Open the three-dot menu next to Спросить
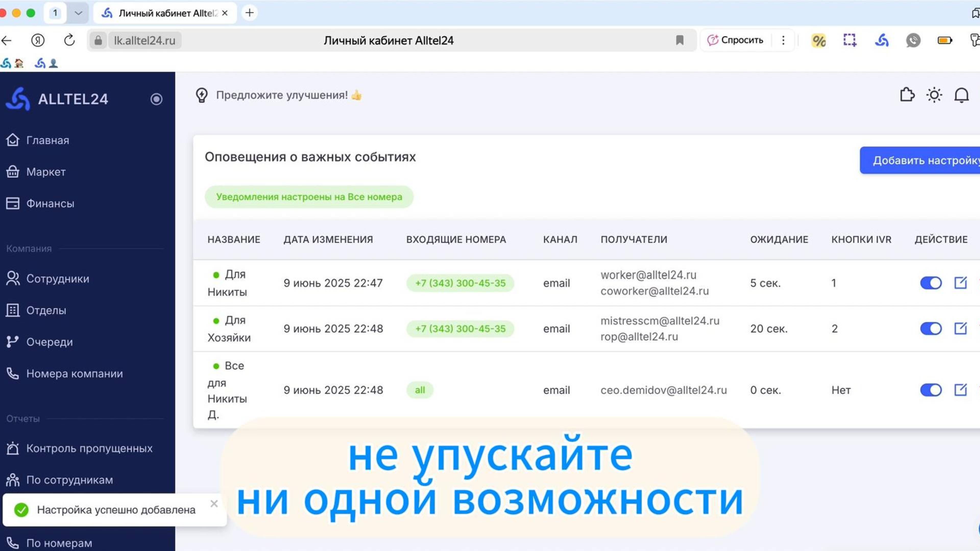980x551 pixels. (783, 40)
